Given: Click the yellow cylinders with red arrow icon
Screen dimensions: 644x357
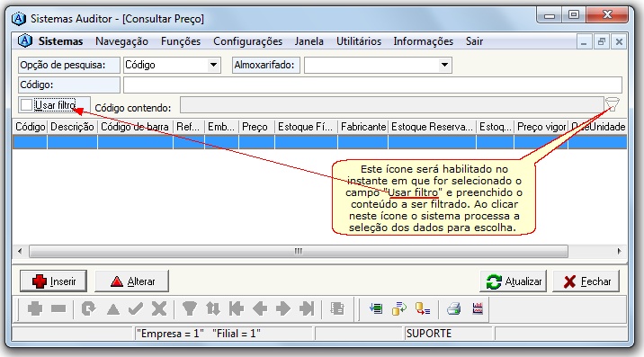Looking at the screenshot, I should coord(423,308).
